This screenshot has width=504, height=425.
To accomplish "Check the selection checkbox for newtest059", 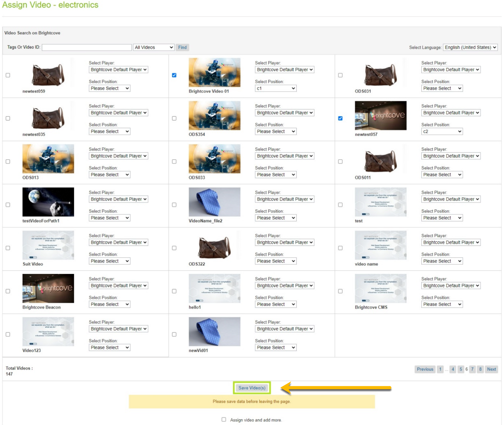I will point(8,75).
